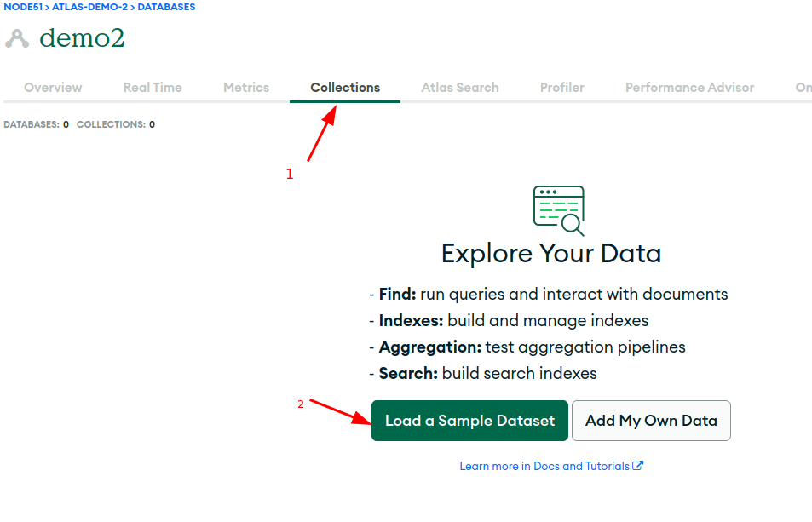Viewport: 812px width, 522px height.
Task: Navigate to the NODE51 breadcrumb
Action: coord(23,7)
